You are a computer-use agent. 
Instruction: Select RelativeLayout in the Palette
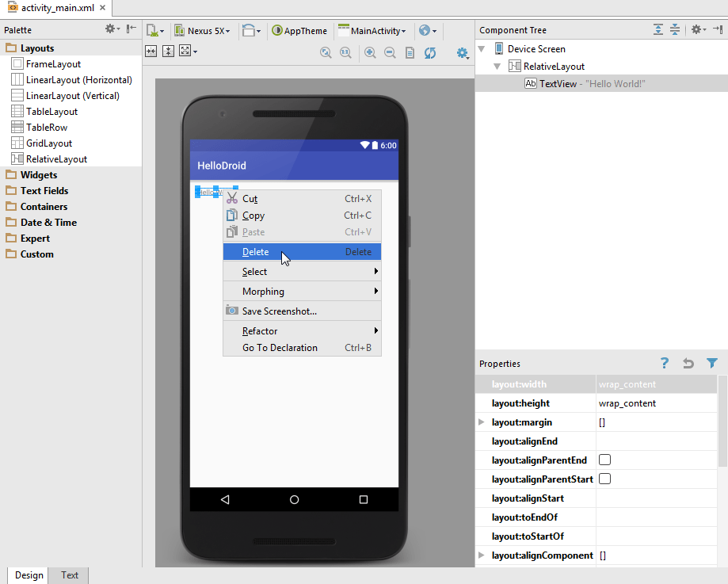point(71,159)
